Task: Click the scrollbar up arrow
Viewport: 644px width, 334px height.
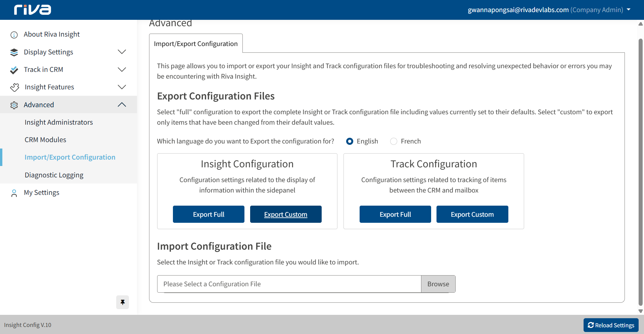Action: coord(641,24)
